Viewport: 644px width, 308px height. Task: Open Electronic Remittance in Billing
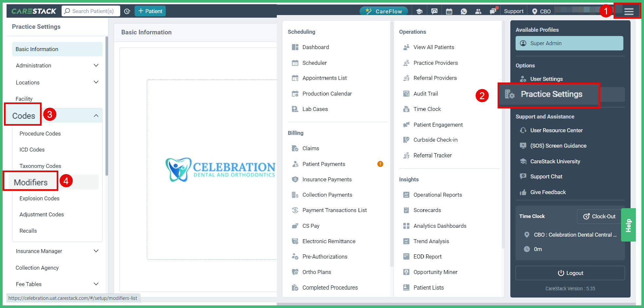[x=329, y=241]
